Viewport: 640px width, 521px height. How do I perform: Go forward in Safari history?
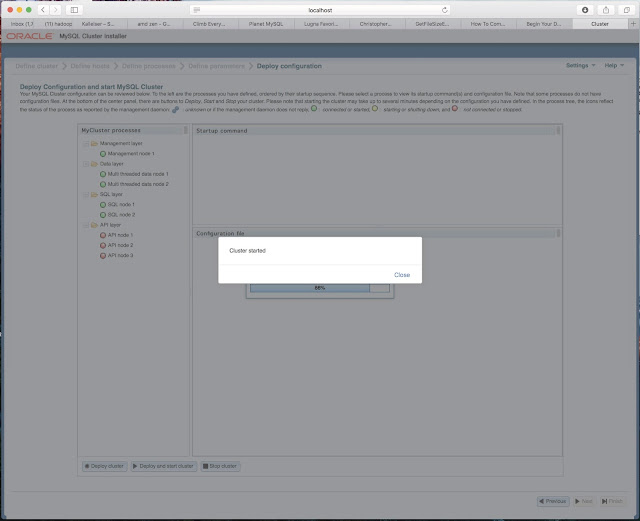(x=56, y=10)
